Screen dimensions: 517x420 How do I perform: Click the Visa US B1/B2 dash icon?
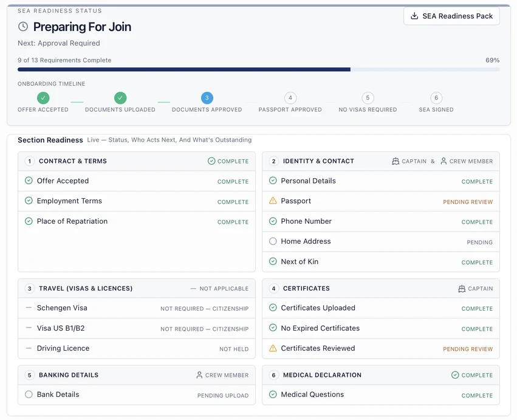click(x=29, y=328)
